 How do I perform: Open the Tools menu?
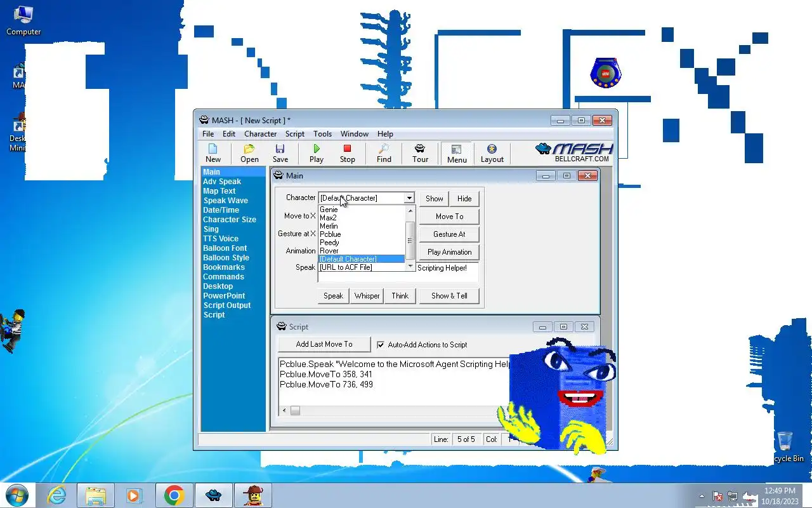pyautogui.click(x=322, y=134)
